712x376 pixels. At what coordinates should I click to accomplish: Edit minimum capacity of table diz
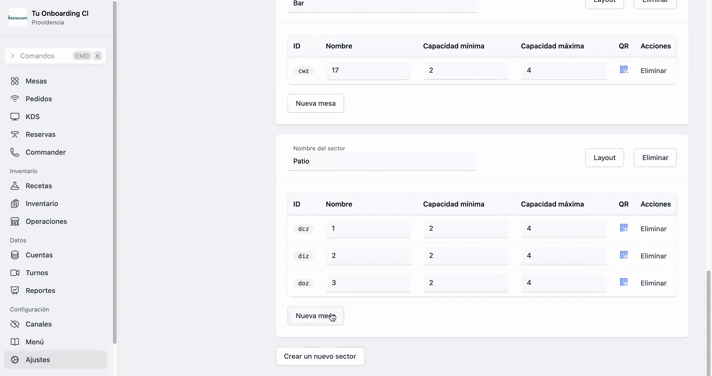466,256
